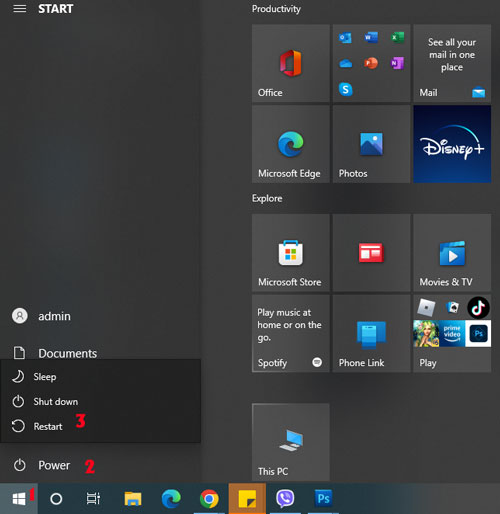The image size is (500, 514).
Task: Open Photoshop from the taskbar
Action: coord(323,499)
